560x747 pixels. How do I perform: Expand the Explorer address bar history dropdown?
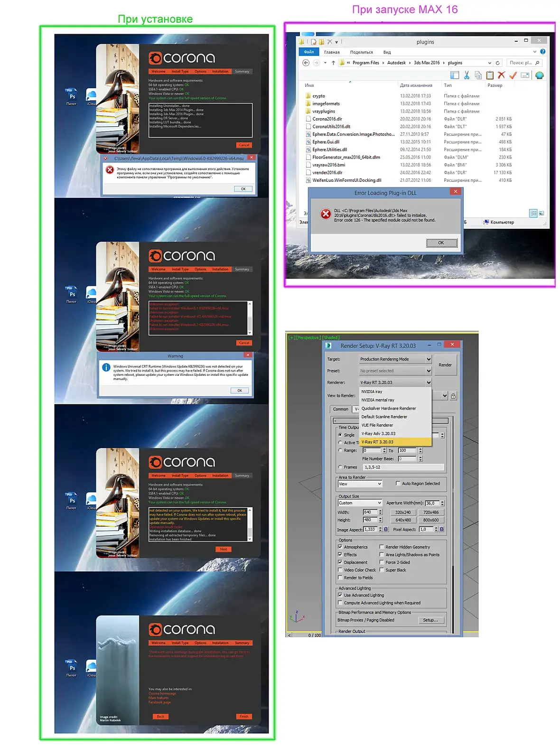point(489,63)
